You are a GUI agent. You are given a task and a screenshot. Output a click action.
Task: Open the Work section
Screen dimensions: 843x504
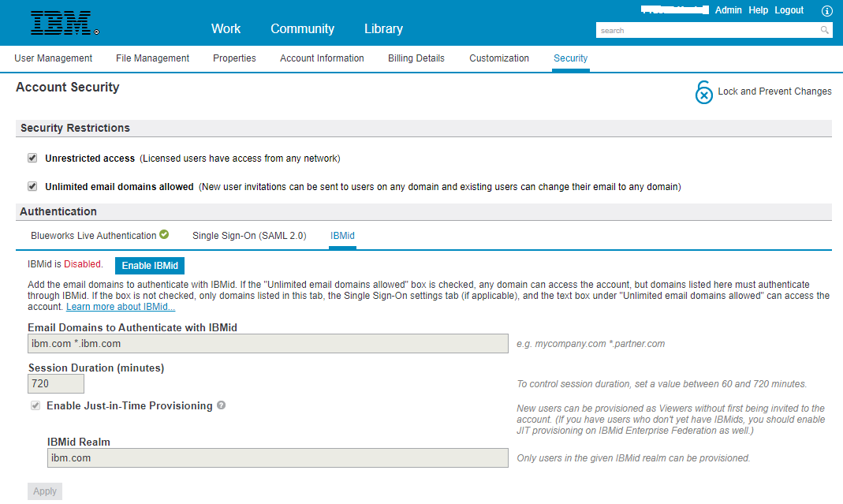pyautogui.click(x=226, y=28)
